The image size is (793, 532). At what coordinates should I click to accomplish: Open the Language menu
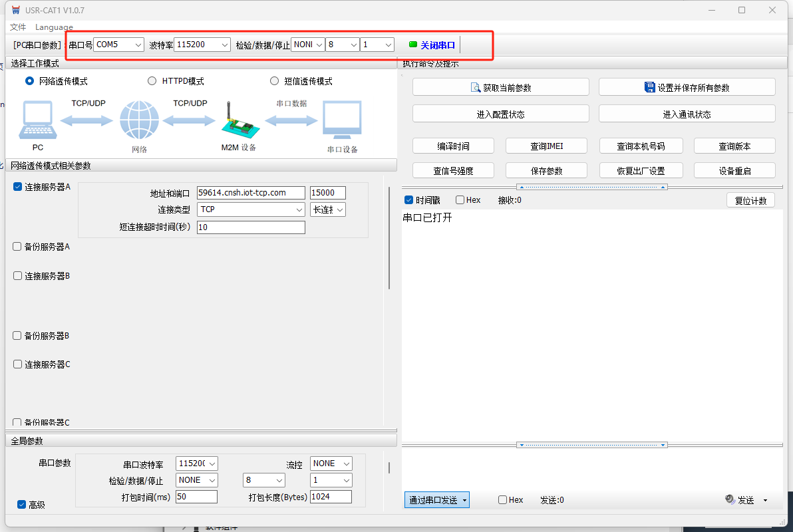click(x=54, y=27)
